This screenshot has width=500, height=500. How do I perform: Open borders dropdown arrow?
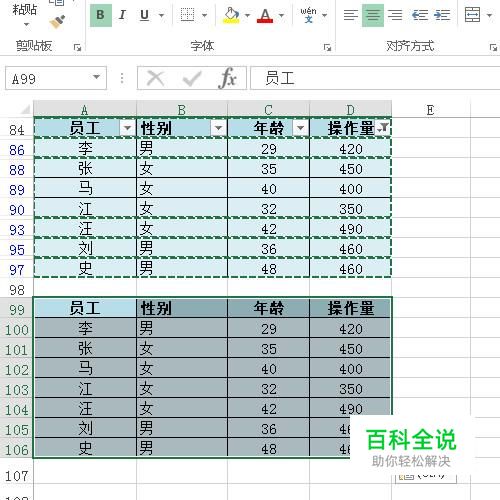coord(204,15)
